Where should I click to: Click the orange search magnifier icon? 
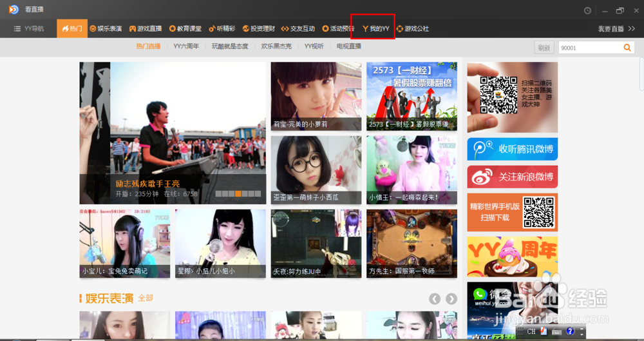click(627, 48)
